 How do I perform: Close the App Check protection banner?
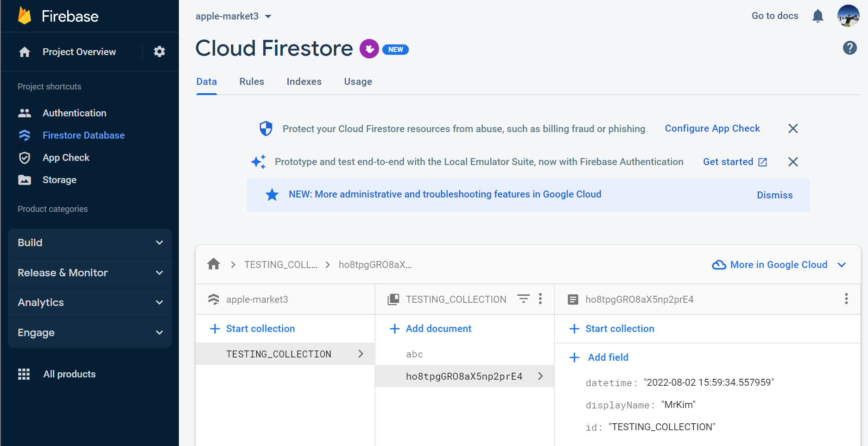(793, 128)
